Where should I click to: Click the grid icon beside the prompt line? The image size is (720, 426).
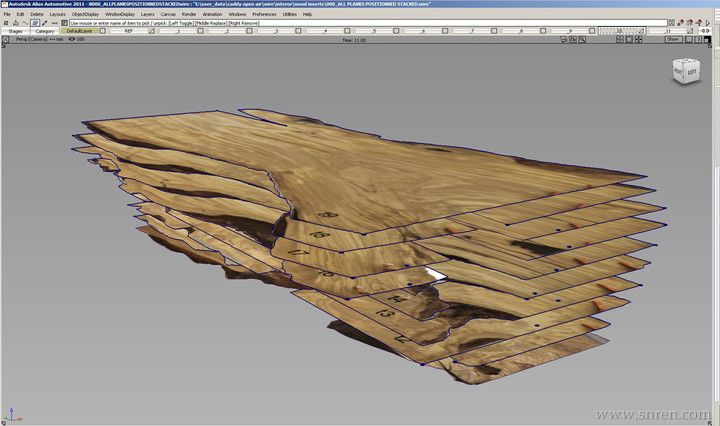(x=64, y=23)
